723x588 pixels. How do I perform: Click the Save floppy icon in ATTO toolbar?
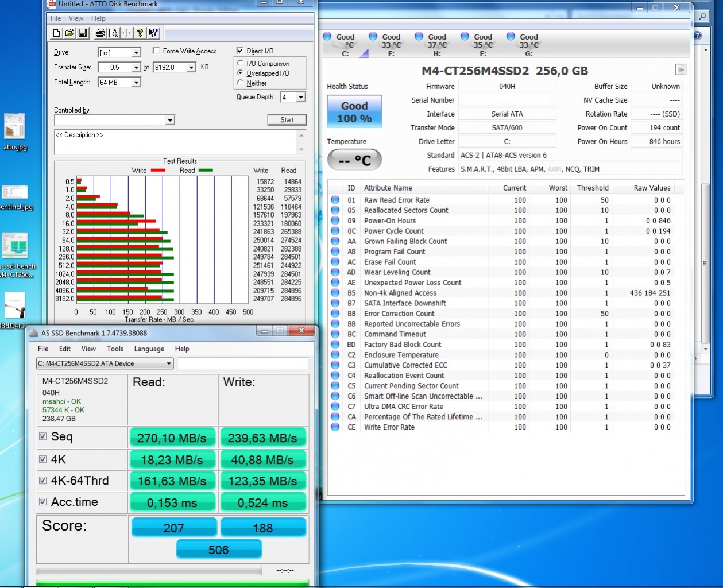(82, 33)
